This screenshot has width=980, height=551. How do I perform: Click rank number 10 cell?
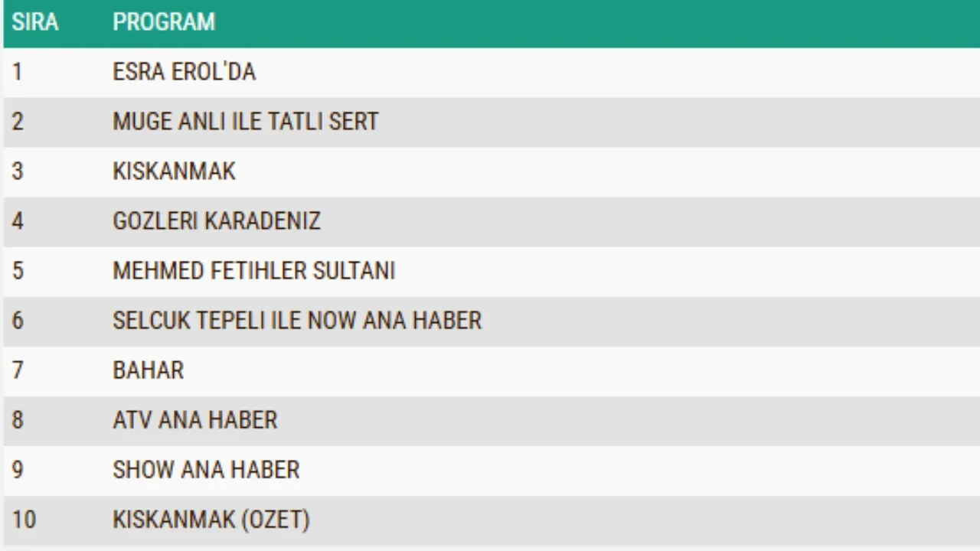tap(24, 520)
